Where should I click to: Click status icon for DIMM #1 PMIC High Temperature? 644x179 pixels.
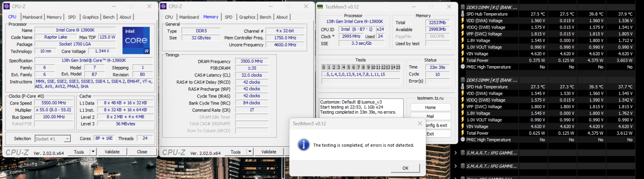[463, 67]
